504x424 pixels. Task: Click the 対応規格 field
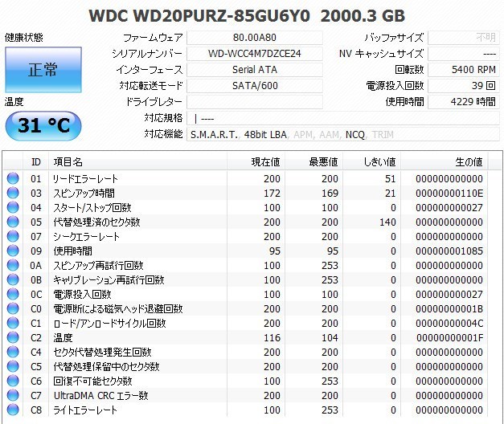[343, 118]
